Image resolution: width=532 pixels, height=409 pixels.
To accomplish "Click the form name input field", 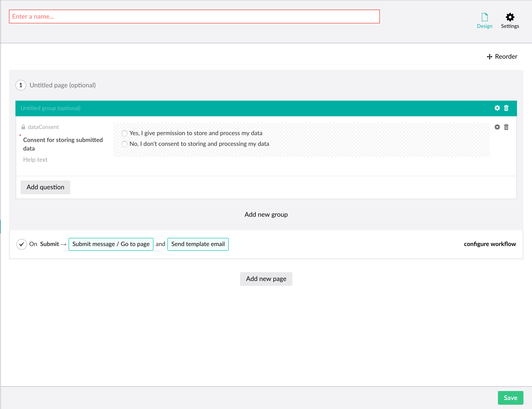I will (x=194, y=16).
